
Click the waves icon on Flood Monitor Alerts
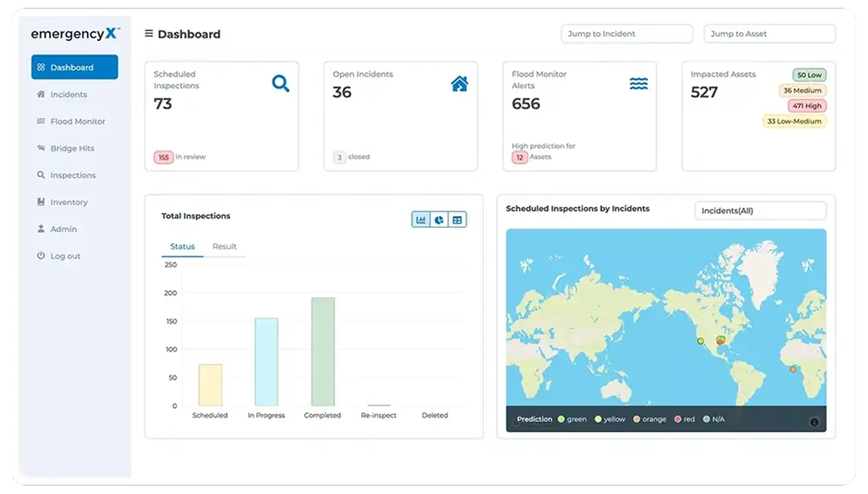coord(638,84)
